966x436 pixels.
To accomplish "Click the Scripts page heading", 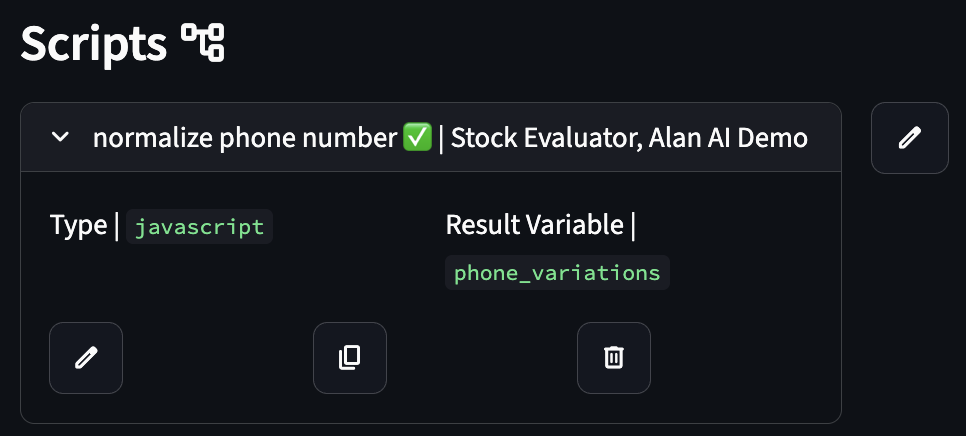I will tap(94, 44).
